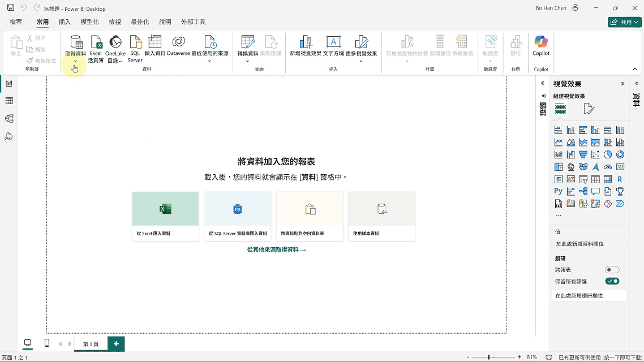Add a new page with plus button
Image resolution: width=644 pixels, height=362 pixels.
116,343
